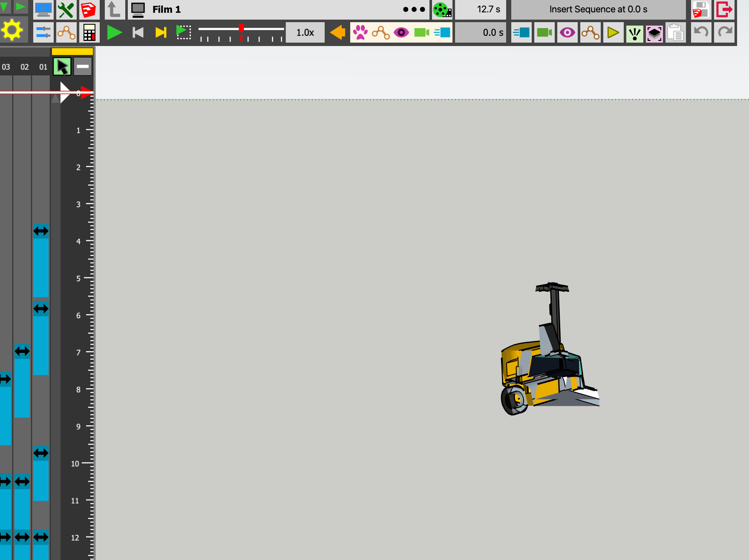The width and height of the screenshot is (749, 560).
Task: Save with the floppy disk icon
Action: pos(700,9)
